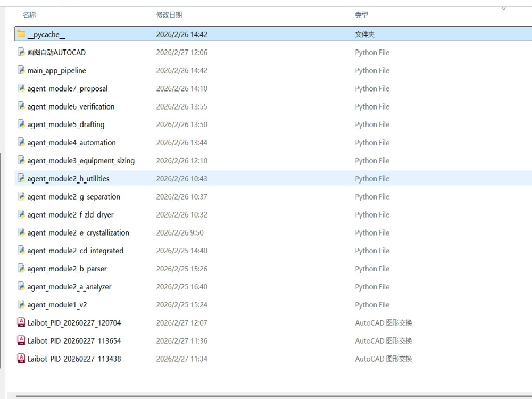Viewport: 532px width, 399px height.
Task: Click Python File type for agent_module1_v2
Action: (x=372, y=305)
